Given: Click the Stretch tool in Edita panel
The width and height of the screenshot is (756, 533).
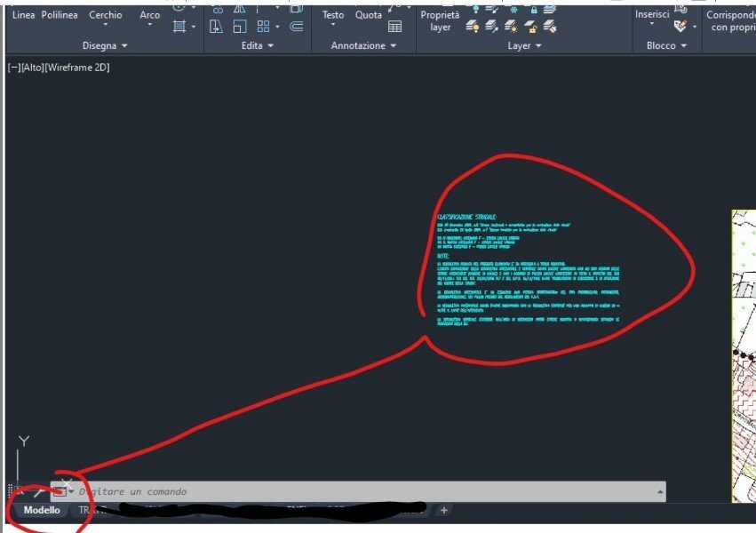Looking at the screenshot, I should click(216, 26).
